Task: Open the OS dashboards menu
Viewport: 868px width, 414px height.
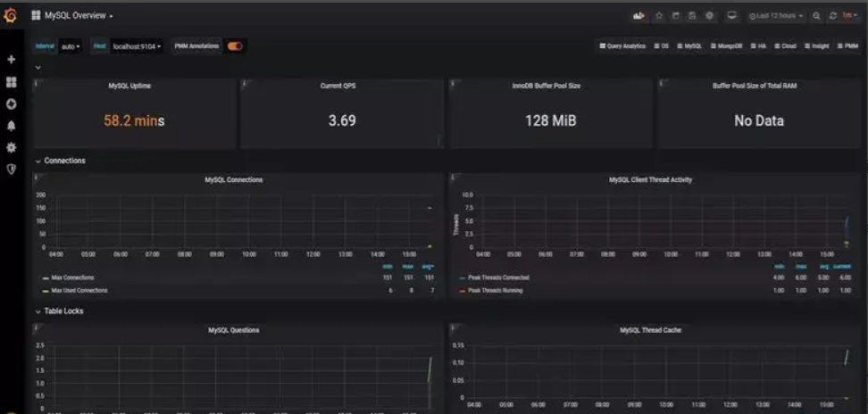Action: [661, 46]
